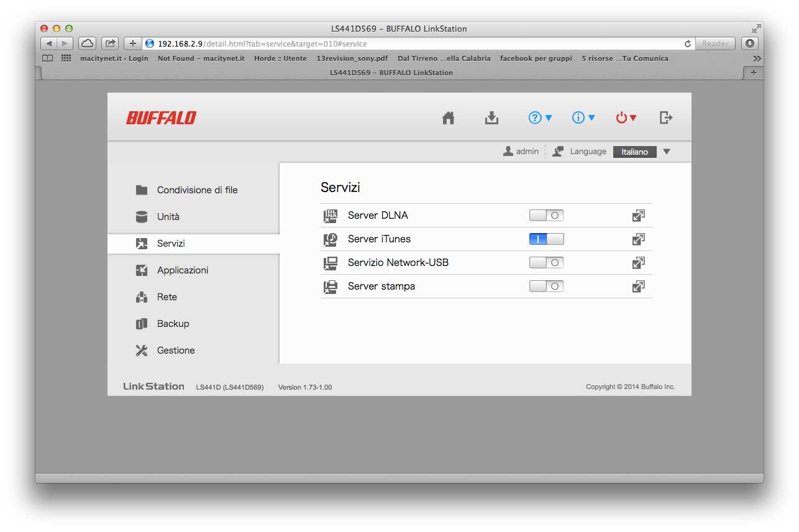Click the iCloud tabs button
This screenshot has width=799, height=532.
[x=88, y=44]
